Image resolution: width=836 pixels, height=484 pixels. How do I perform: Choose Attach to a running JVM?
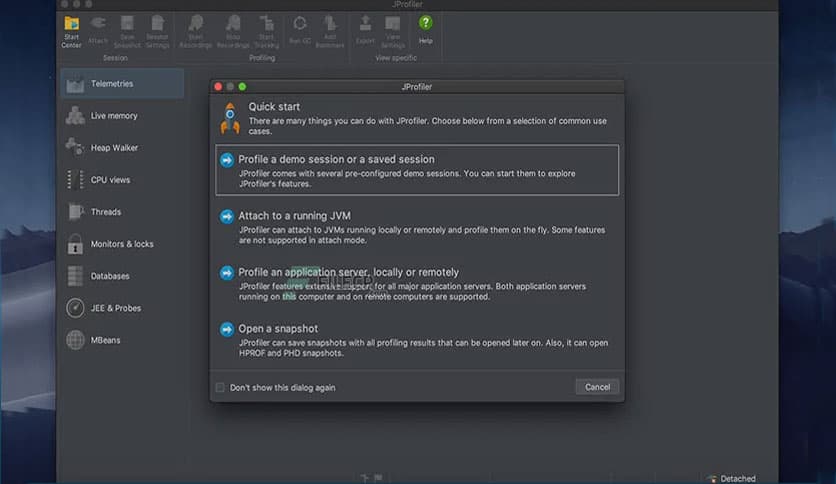417,227
